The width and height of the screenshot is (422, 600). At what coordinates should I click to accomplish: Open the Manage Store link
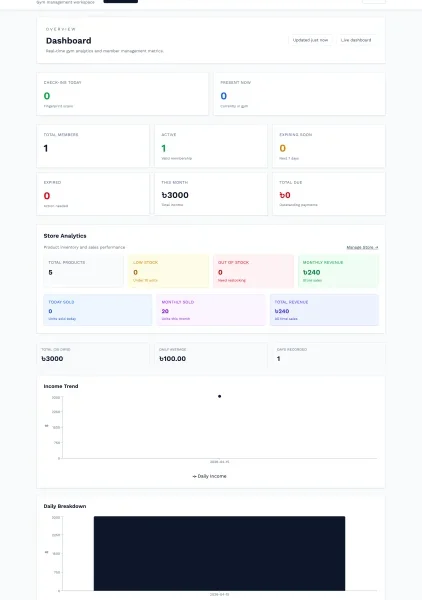[362, 248]
